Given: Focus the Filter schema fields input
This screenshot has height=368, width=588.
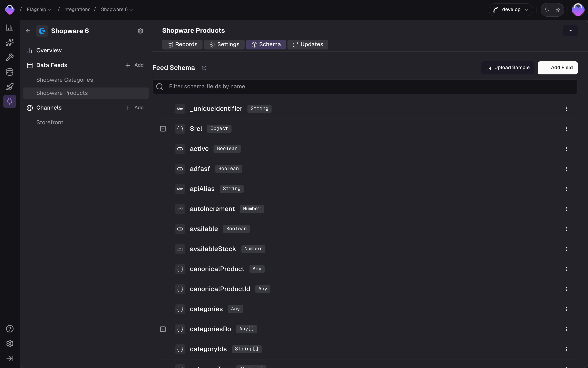Looking at the screenshot, I should point(365,87).
